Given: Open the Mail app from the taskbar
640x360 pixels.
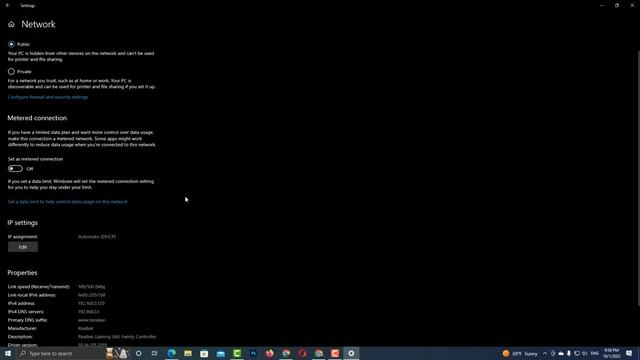Looking at the screenshot, I should coord(220,353).
